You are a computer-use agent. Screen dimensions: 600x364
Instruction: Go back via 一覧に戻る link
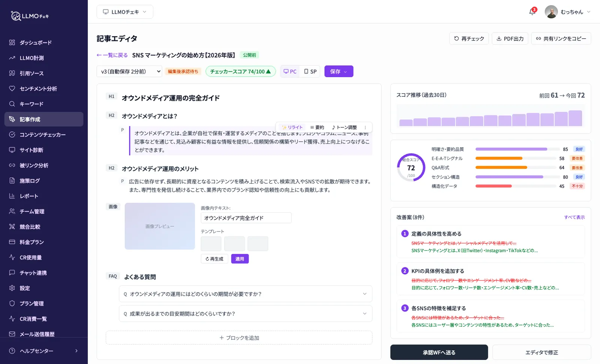point(112,55)
